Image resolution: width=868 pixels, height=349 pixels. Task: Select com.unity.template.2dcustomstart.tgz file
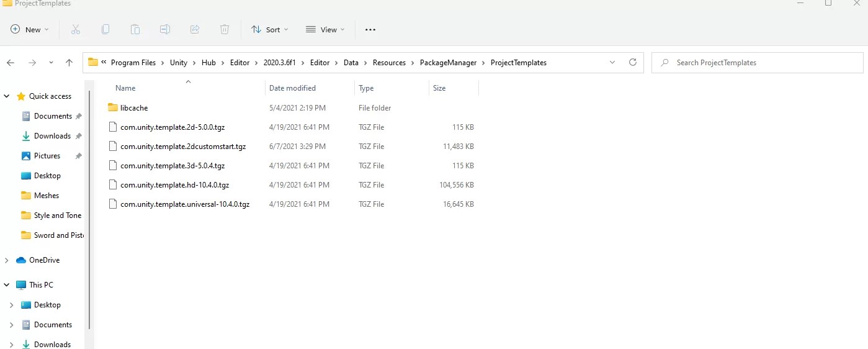[x=183, y=147]
